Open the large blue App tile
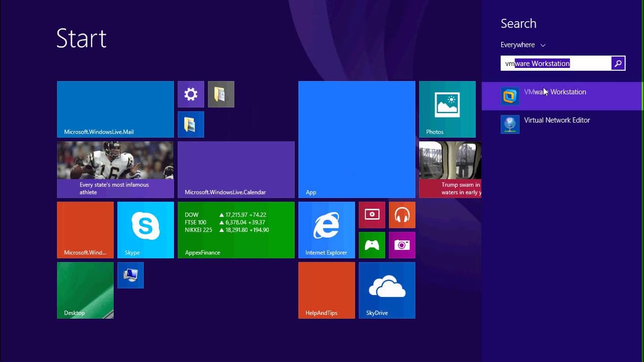644x362 pixels. (x=357, y=139)
